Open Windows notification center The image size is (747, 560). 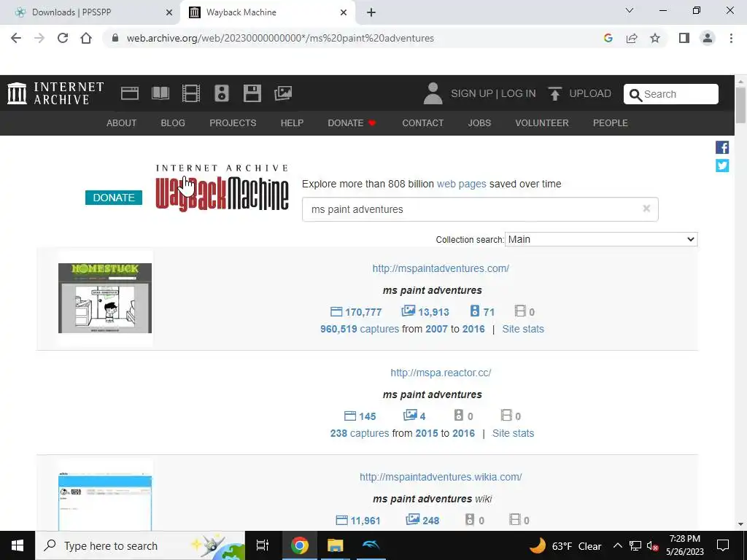723,545
